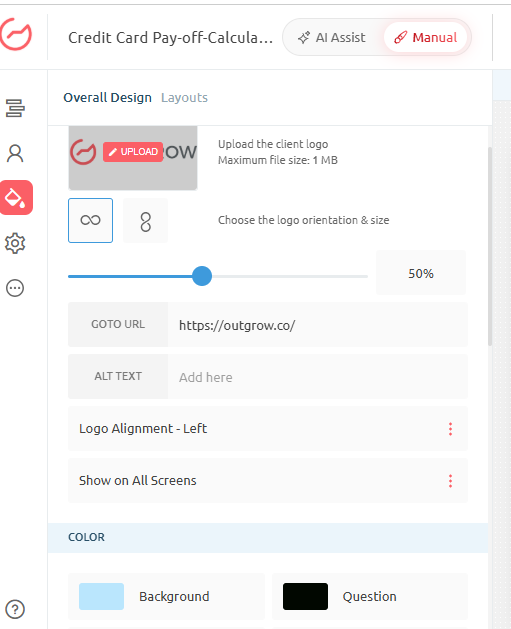Open the Overall Design tab
The height and width of the screenshot is (629, 511).
[107, 97]
